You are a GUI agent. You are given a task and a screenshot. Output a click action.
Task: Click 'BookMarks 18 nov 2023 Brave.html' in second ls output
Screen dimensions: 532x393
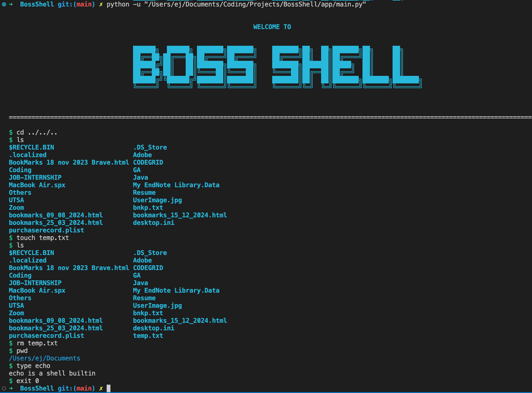(x=69, y=268)
